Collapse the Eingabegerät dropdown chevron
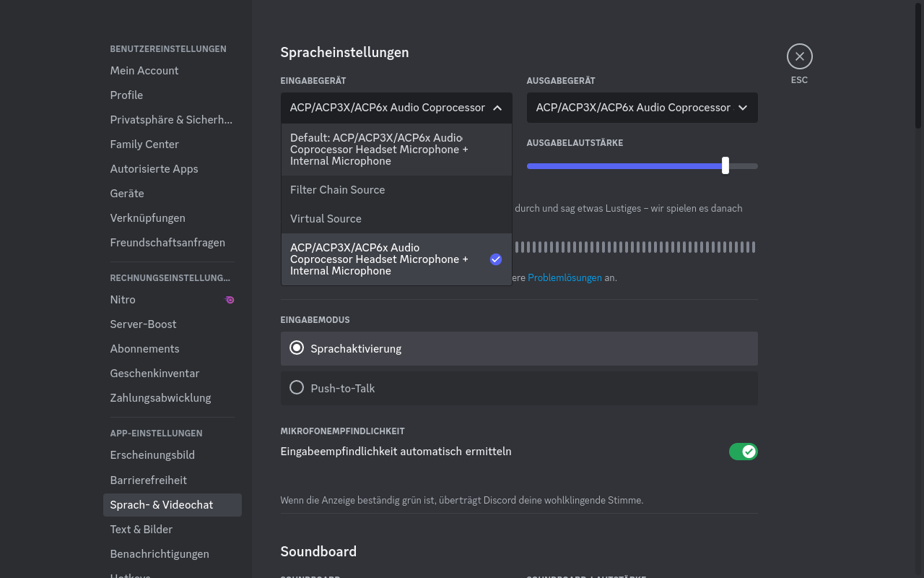This screenshot has width=924, height=578. (497, 108)
